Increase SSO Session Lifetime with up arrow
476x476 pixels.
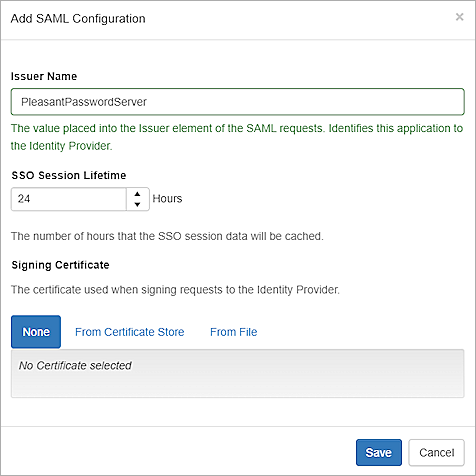click(137, 194)
